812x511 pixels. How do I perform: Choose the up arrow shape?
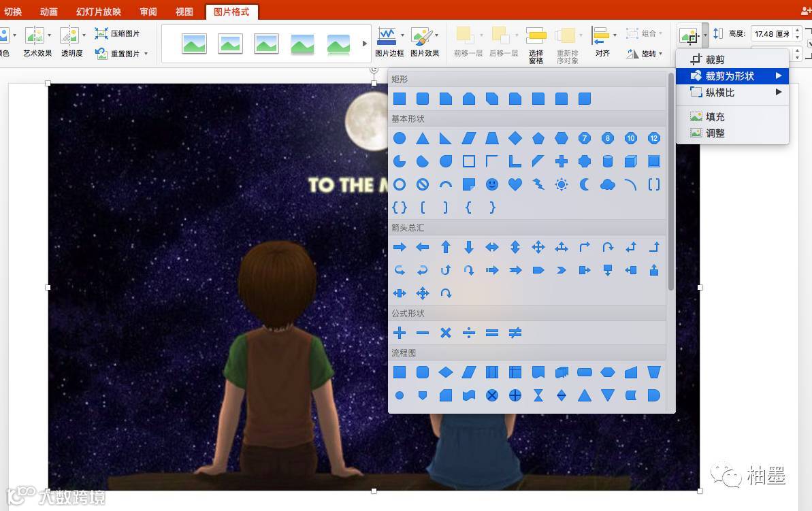446,248
